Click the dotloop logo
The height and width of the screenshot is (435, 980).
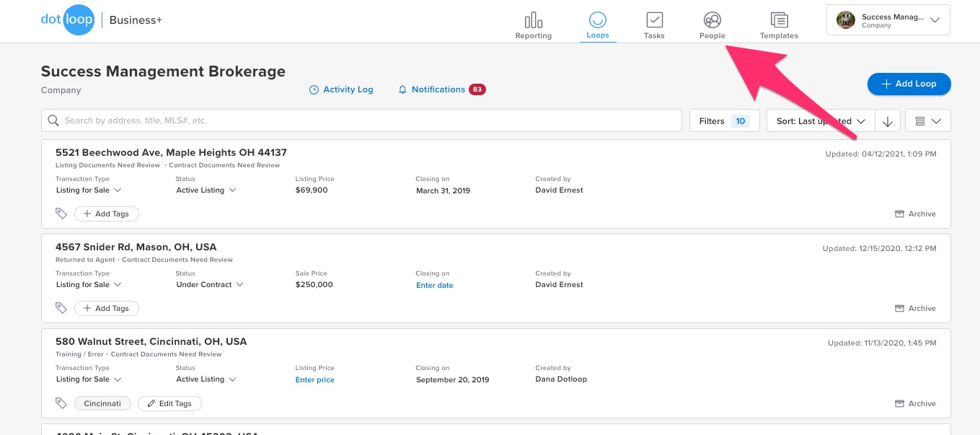coord(67,20)
